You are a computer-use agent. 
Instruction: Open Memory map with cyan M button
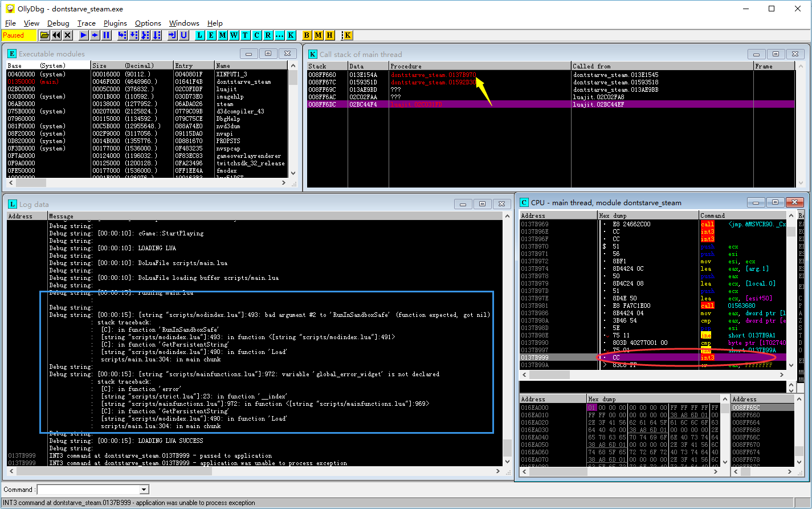coord(222,35)
